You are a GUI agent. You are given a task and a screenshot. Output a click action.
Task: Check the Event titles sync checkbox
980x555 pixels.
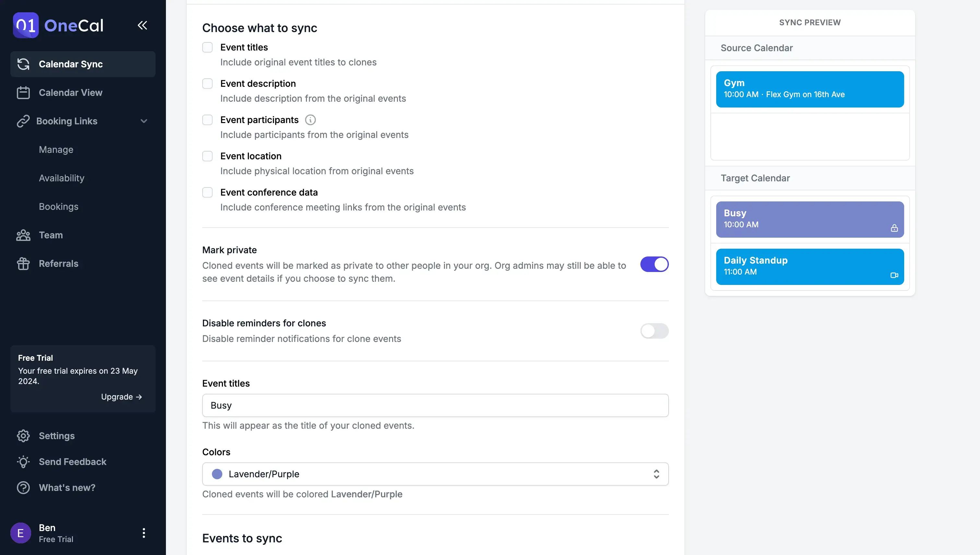pos(207,46)
